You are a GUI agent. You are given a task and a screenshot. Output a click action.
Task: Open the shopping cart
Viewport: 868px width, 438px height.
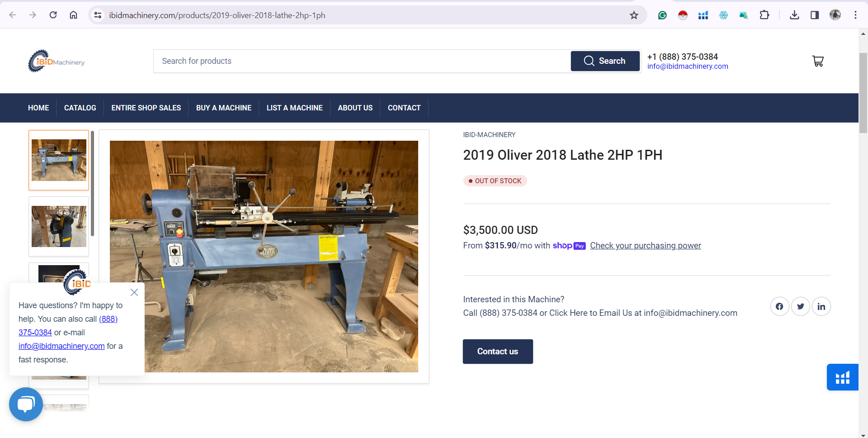(818, 61)
